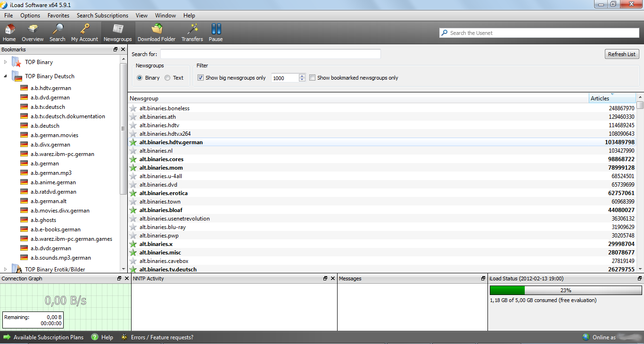Bookmark alt.binaries.hdtv via its star
Image resolution: width=644 pixels, height=344 pixels.
tap(132, 125)
